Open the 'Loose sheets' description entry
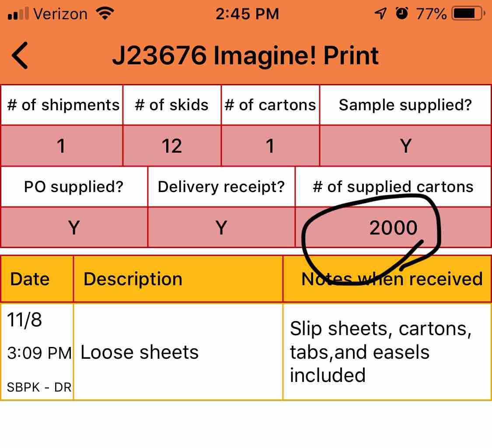 pos(140,352)
